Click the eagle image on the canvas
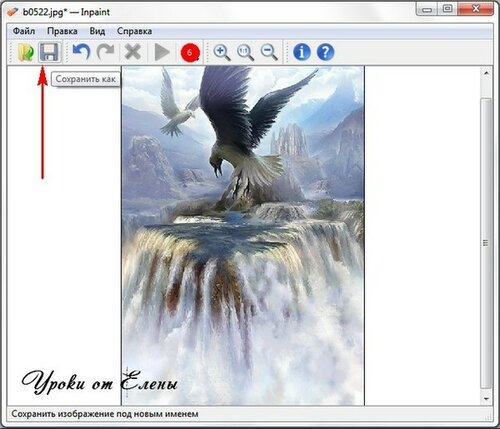 (243, 235)
